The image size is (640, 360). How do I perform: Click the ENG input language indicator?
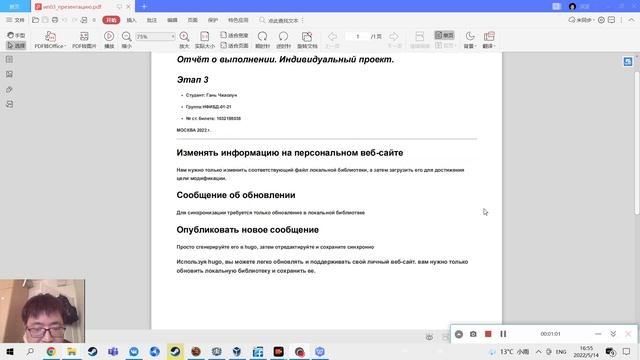coord(561,351)
